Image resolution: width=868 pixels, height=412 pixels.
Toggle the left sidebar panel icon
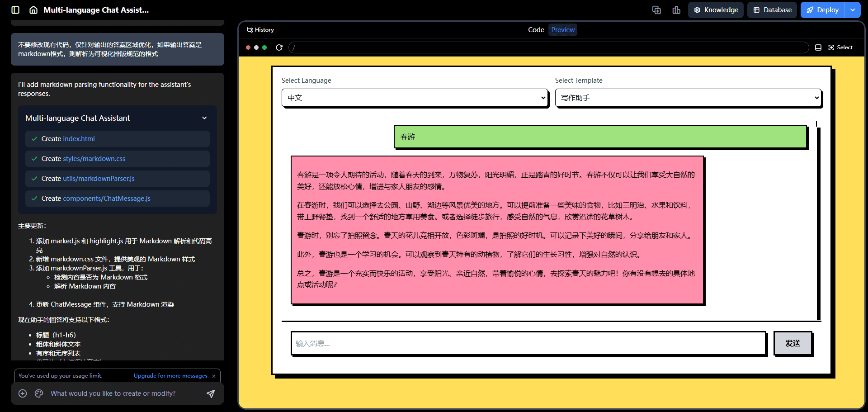pos(15,10)
